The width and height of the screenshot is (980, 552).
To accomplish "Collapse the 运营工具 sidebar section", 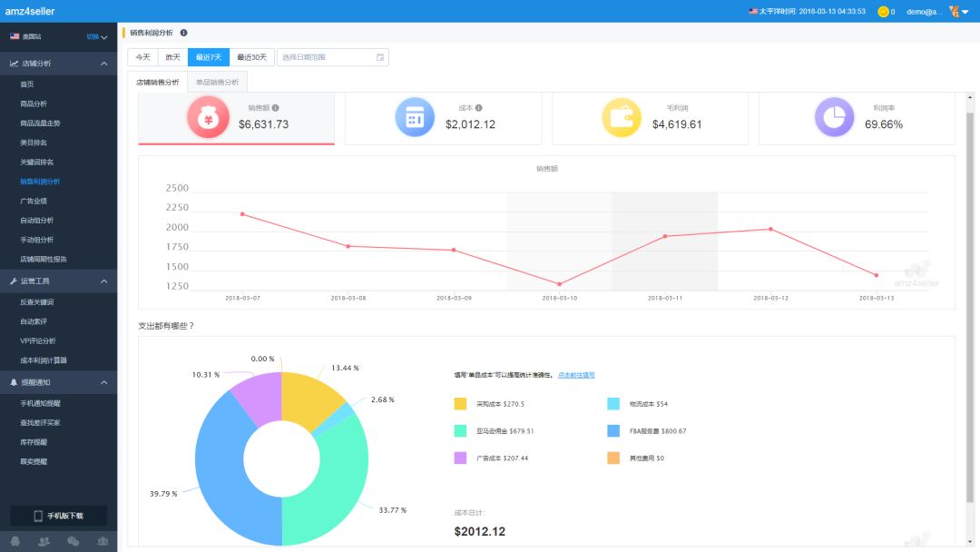I will point(103,281).
